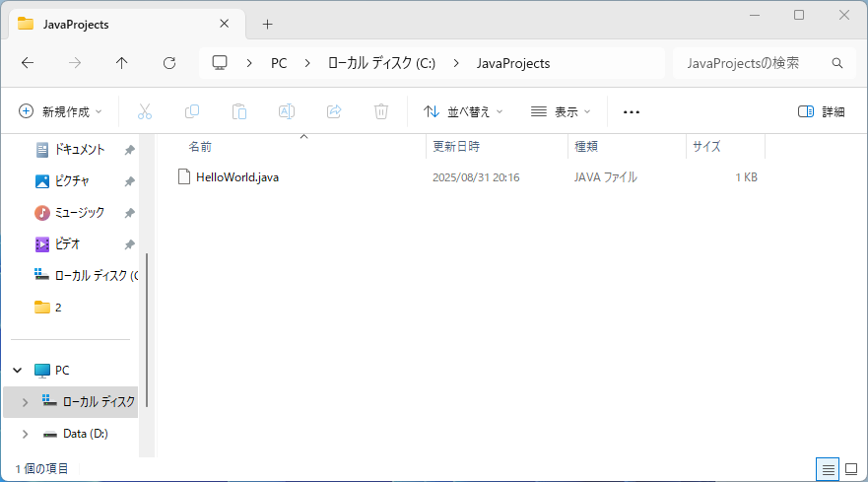Image resolution: width=868 pixels, height=482 pixels.
Task: Paste using the clipboard icon
Action: click(239, 111)
